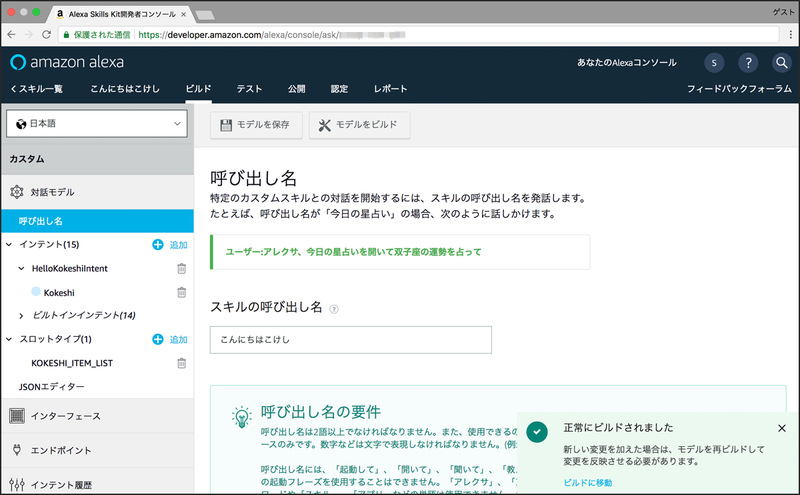Switch to the ビルド tab

pos(198,89)
